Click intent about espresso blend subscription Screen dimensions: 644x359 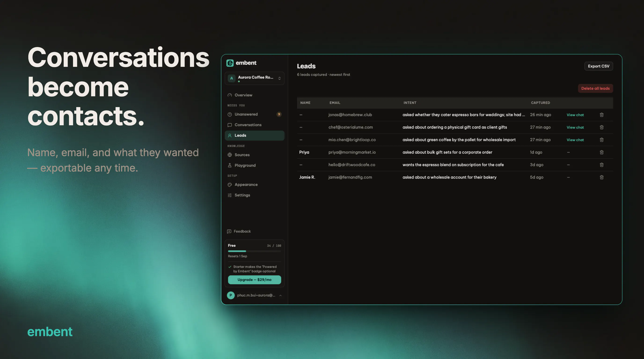click(453, 165)
